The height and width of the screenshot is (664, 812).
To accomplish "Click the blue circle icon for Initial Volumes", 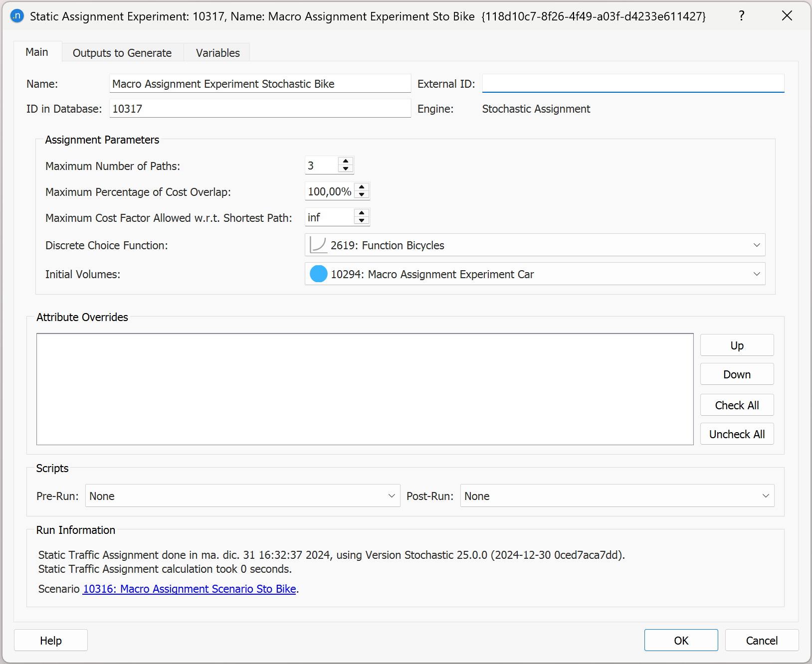I will [318, 274].
